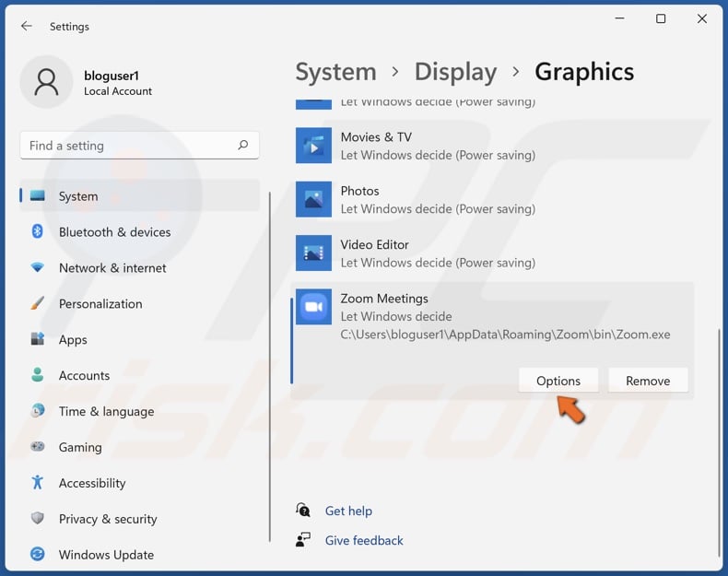Click the Movies & TV app icon

pyautogui.click(x=313, y=146)
